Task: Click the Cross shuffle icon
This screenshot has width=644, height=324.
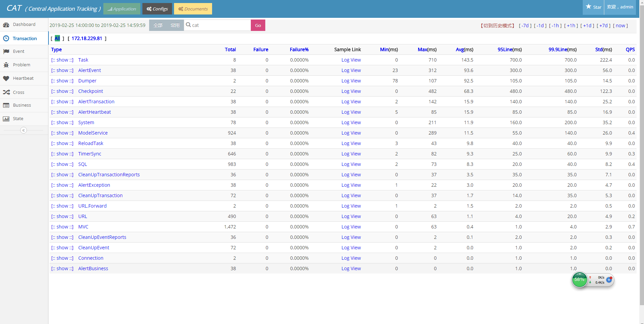Action: pos(6,92)
